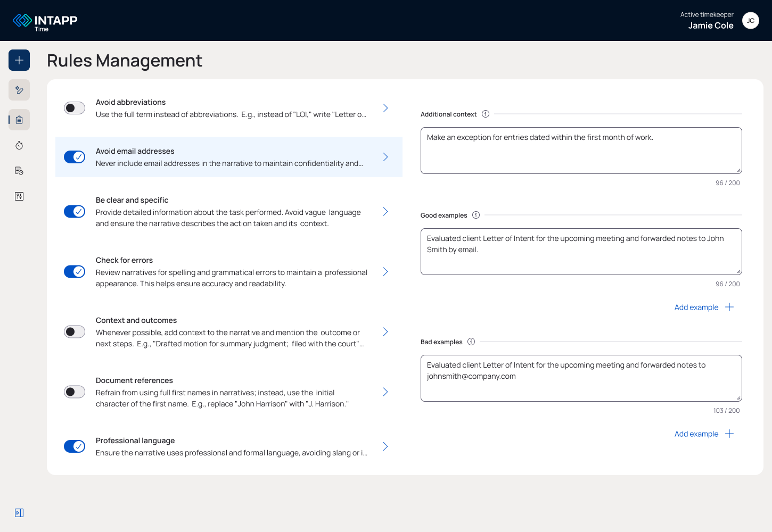
Task: Expand Be clear and specific chevron
Action: pos(385,211)
